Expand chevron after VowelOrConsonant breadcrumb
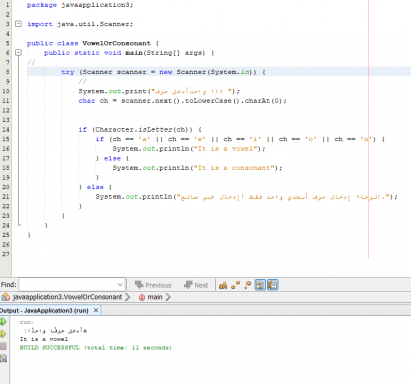Image resolution: width=411 pixels, height=384 pixels. pyautogui.click(x=128, y=297)
